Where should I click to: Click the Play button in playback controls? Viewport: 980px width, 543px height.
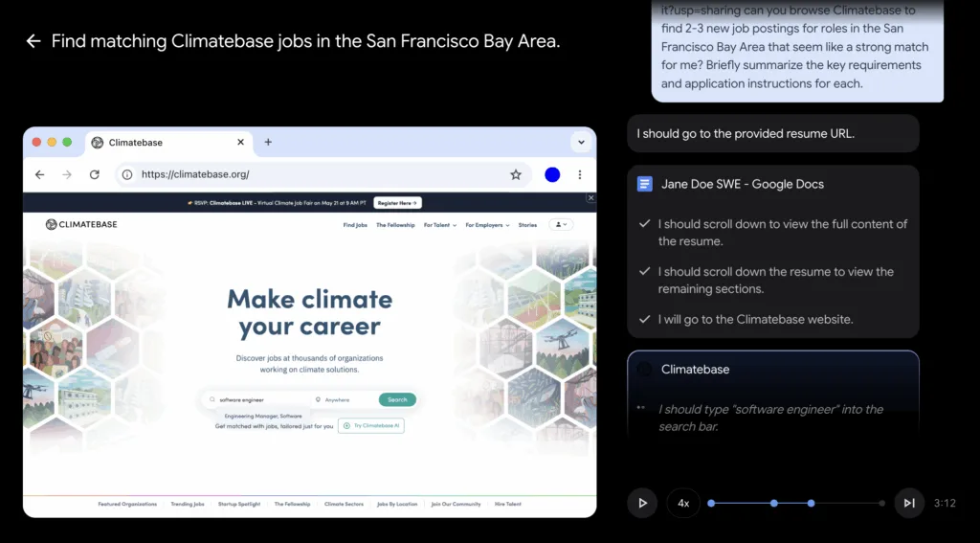tap(642, 503)
